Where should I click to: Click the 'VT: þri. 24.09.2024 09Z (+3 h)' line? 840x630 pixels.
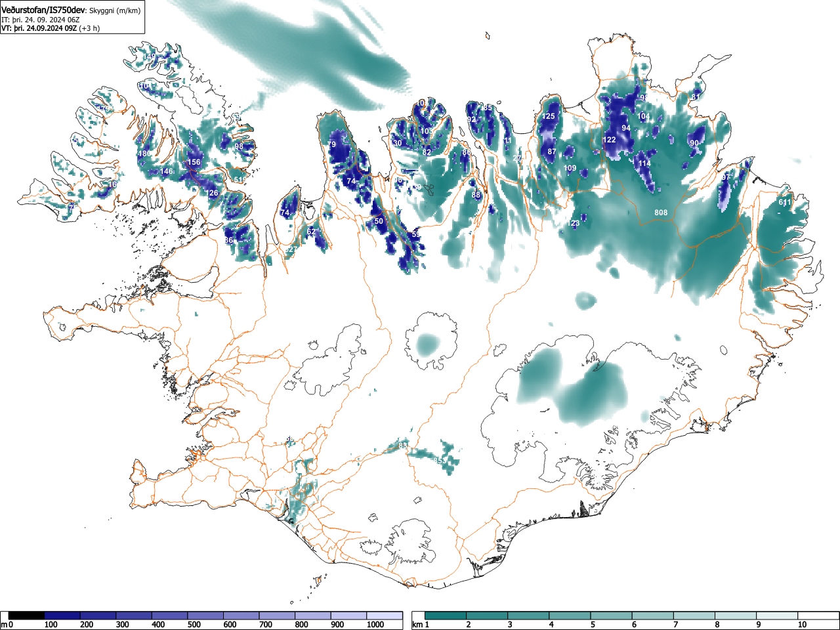click(x=51, y=29)
